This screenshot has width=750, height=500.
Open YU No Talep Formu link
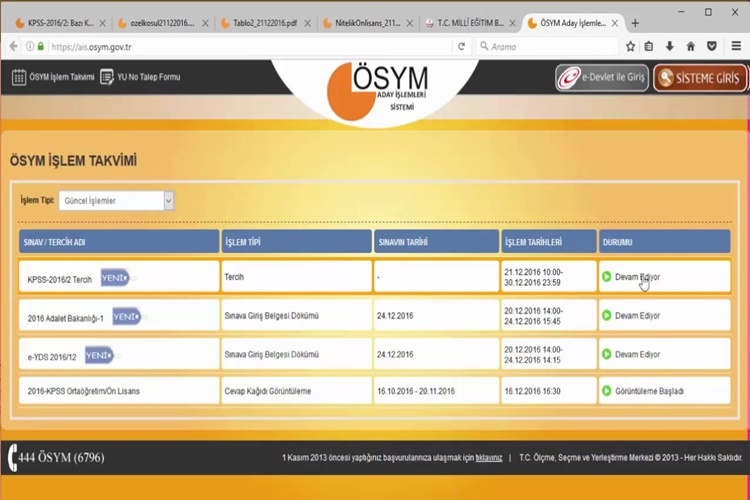click(x=149, y=77)
